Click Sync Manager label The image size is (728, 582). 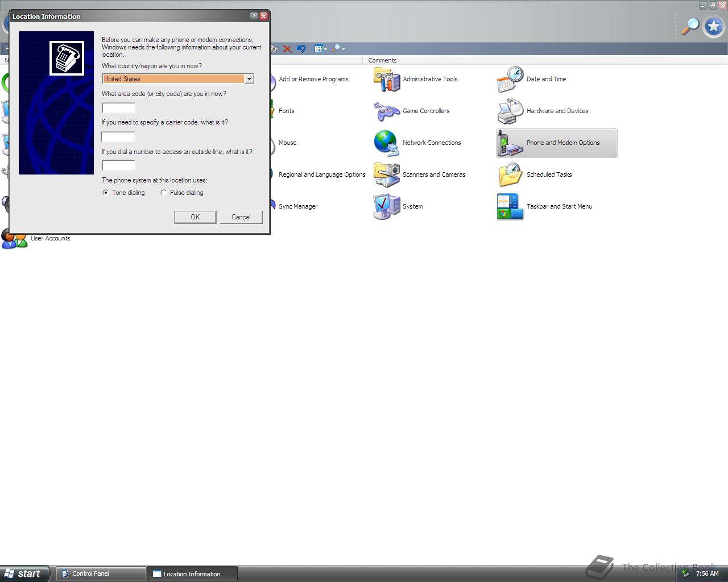pyautogui.click(x=298, y=207)
